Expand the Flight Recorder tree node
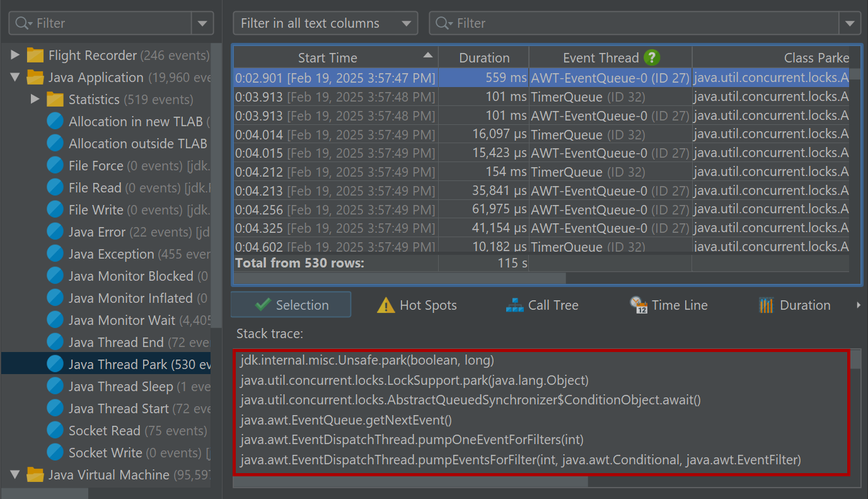868x499 pixels. (x=15, y=56)
